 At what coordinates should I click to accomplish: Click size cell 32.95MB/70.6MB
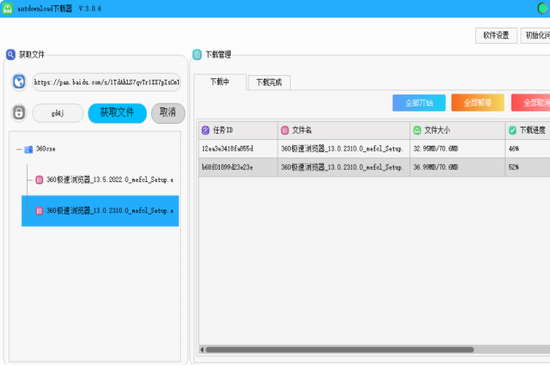[x=457, y=149]
